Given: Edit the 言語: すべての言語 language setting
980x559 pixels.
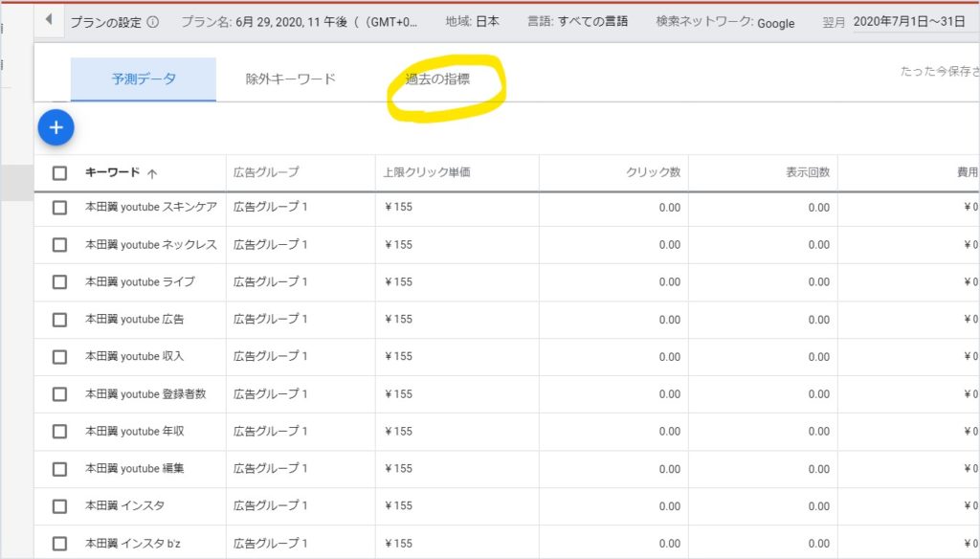Looking at the screenshot, I should 577,21.
